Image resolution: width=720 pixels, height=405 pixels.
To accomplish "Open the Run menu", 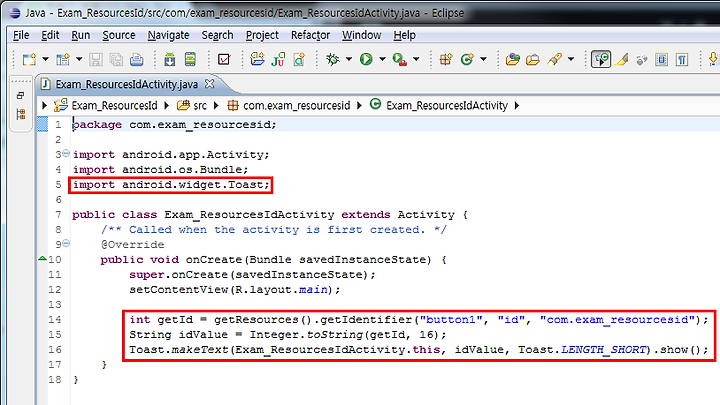I will (x=81, y=35).
